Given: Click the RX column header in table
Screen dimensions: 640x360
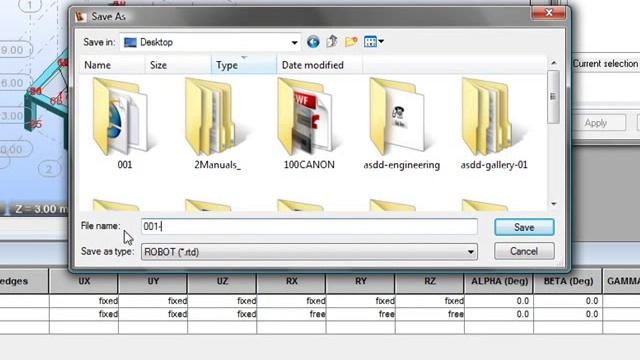Looking at the screenshot, I should click(291, 281).
